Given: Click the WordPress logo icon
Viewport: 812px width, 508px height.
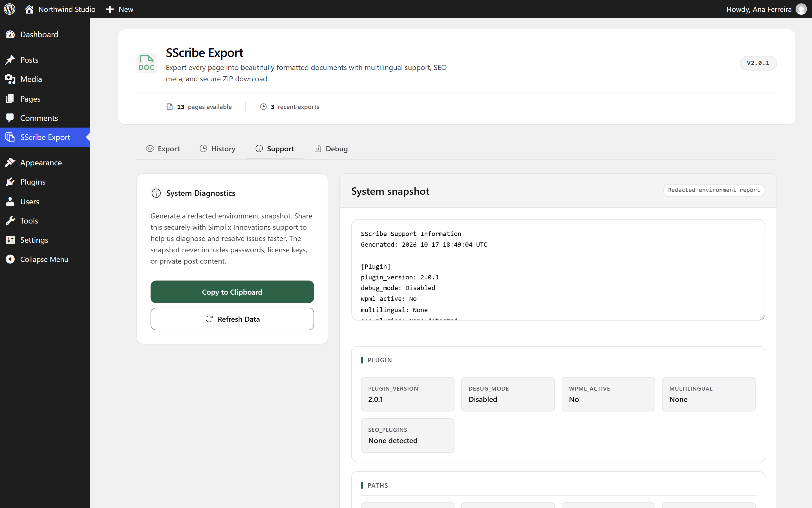Looking at the screenshot, I should click(10, 9).
